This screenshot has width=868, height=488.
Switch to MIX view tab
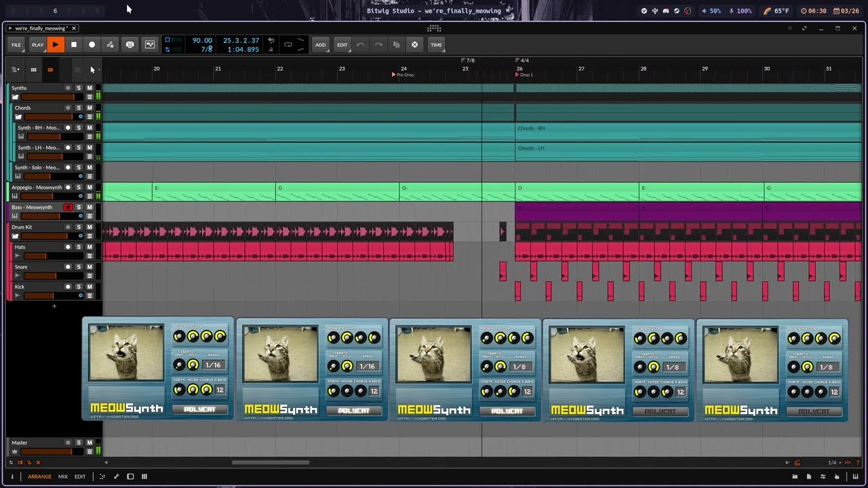click(63, 476)
